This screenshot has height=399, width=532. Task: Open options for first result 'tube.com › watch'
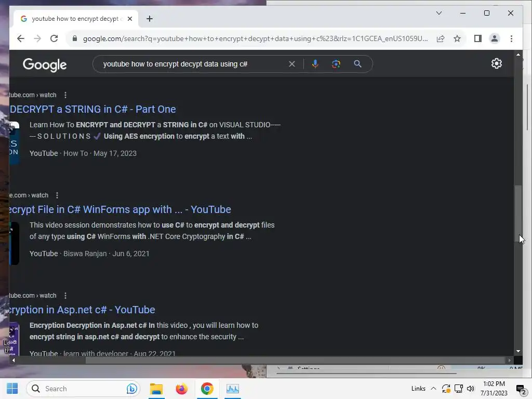pyautogui.click(x=65, y=95)
